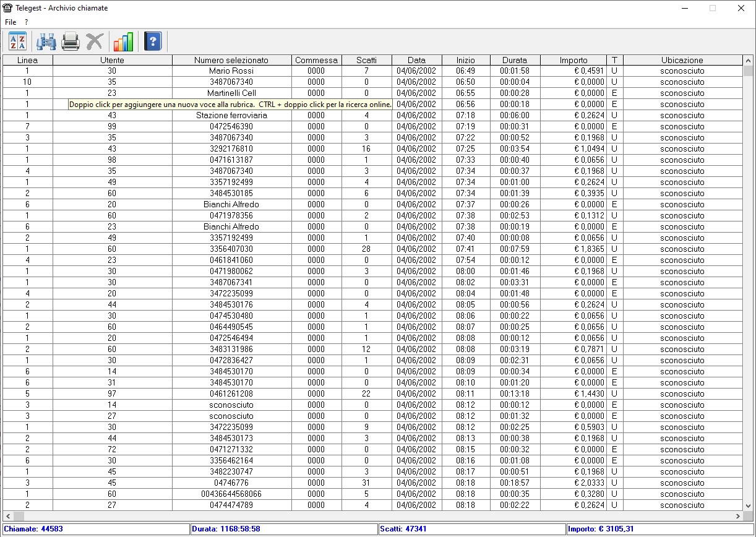Click the Numero selezionato column header
The width and height of the screenshot is (756, 537).
(231, 60)
